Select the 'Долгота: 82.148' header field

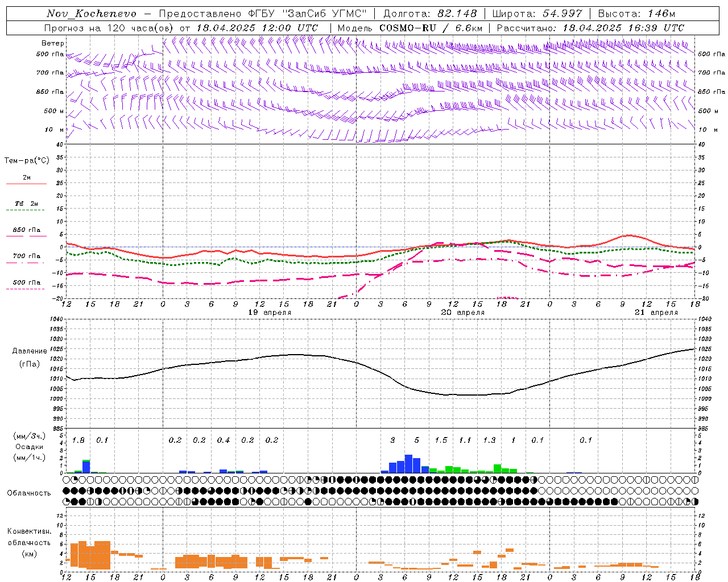pos(430,14)
